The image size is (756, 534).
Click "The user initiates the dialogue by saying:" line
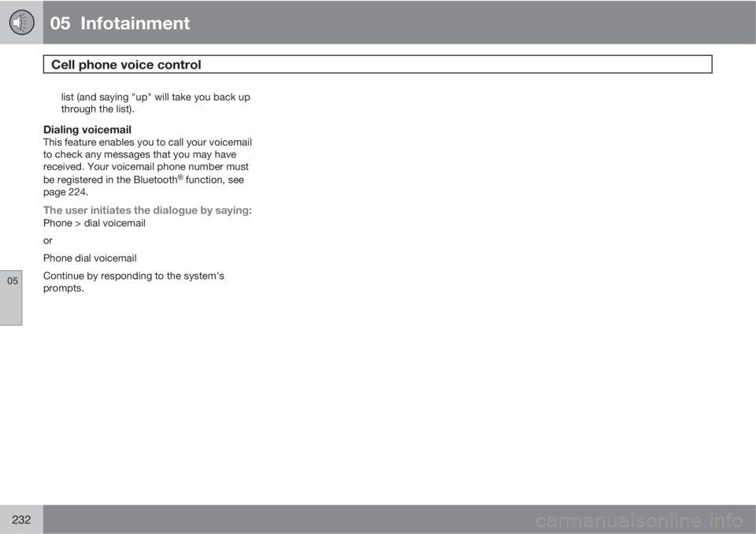(146, 210)
